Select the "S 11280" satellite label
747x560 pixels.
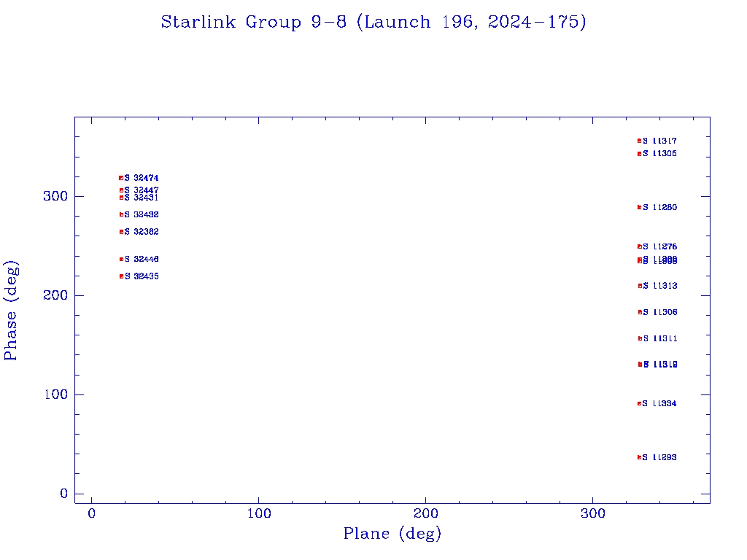tap(659, 207)
